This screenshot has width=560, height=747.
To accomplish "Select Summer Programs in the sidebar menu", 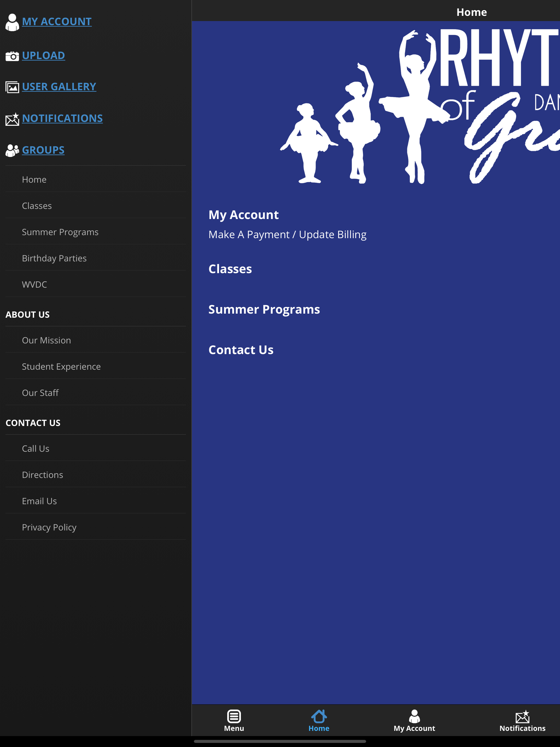I will (96, 232).
